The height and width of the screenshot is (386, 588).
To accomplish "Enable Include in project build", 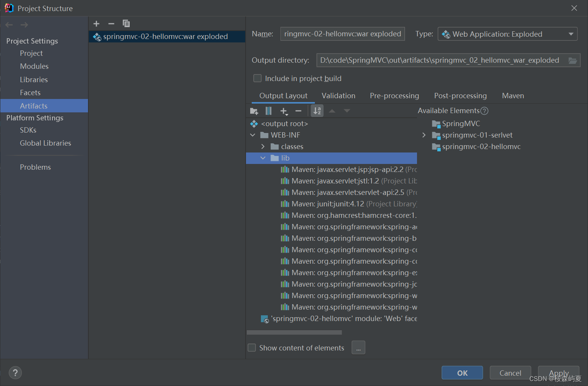I will [x=257, y=78].
